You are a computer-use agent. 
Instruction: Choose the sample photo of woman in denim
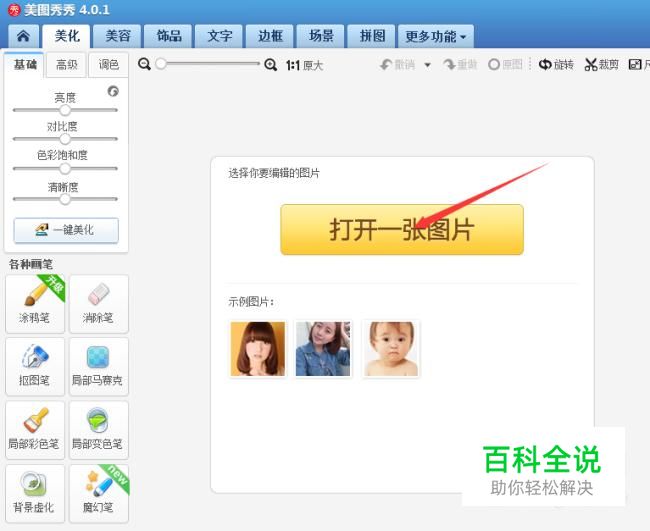[x=323, y=349]
